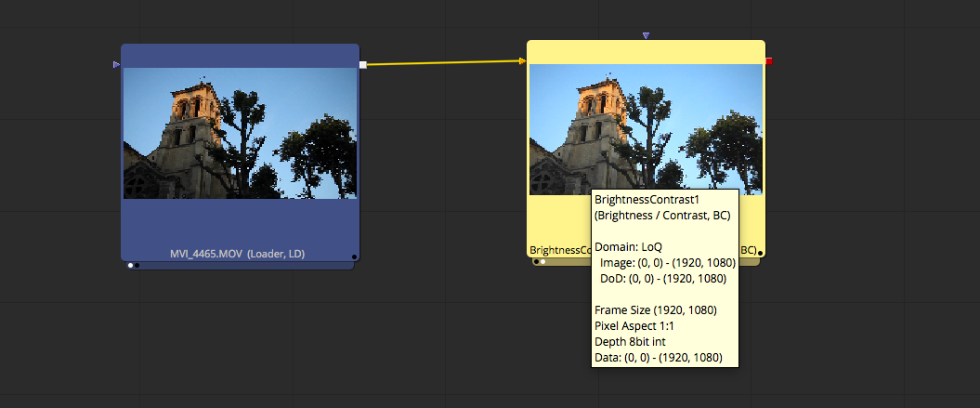Click the bottom-right corner dot of Loader node
The image size is (980, 408).
pos(354,257)
